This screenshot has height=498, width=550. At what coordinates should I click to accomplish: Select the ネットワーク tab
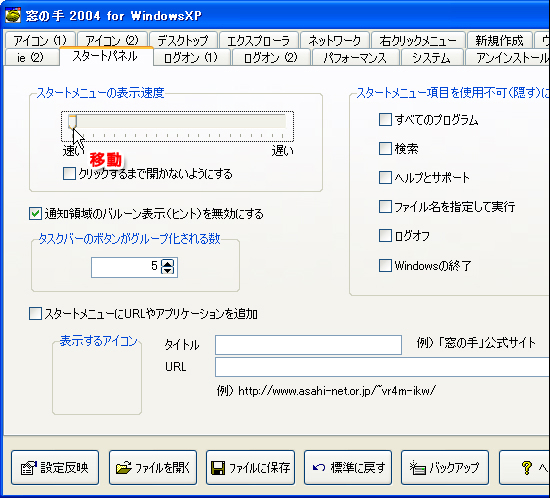(x=335, y=40)
